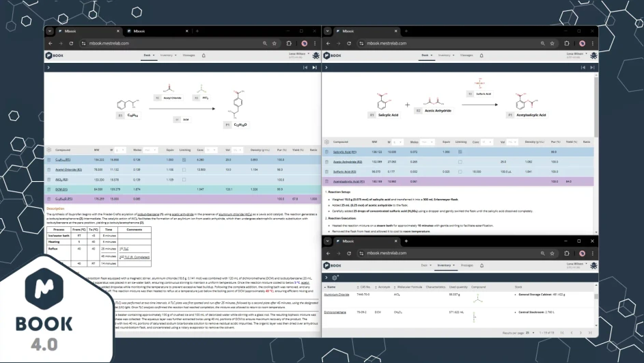Click the Mbook logo in the aspirin window
Screen dimensions: 644x363
pos(333,55)
